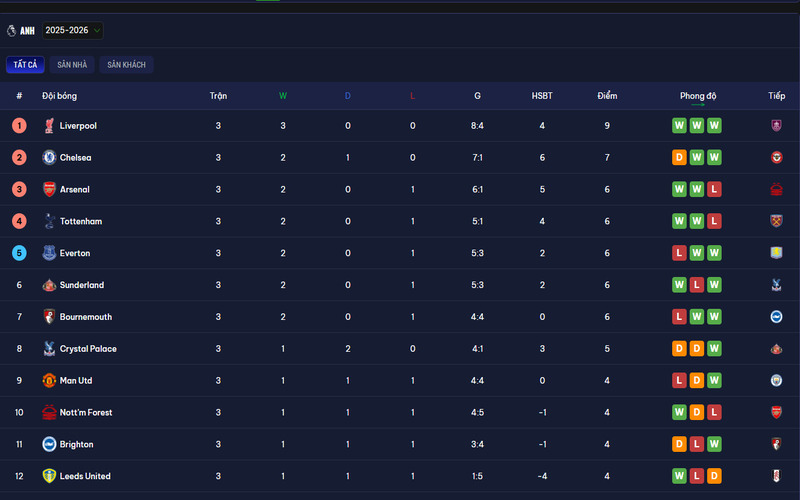This screenshot has width=800, height=500.
Task: Click the Chelsea club crest
Action: coord(49,157)
